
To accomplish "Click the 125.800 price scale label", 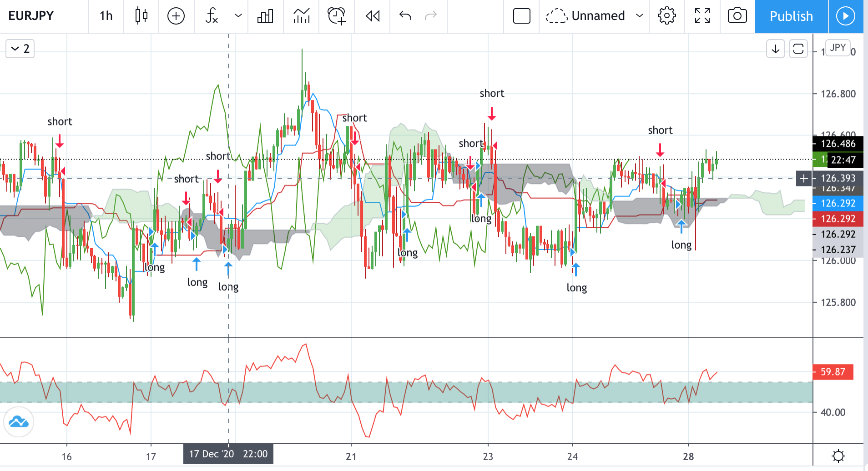I will (x=838, y=302).
